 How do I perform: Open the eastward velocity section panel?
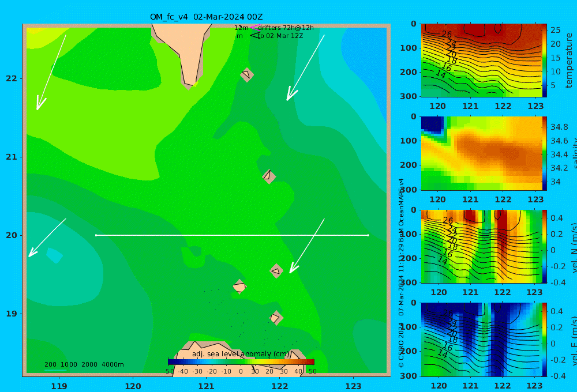[x=481, y=340]
